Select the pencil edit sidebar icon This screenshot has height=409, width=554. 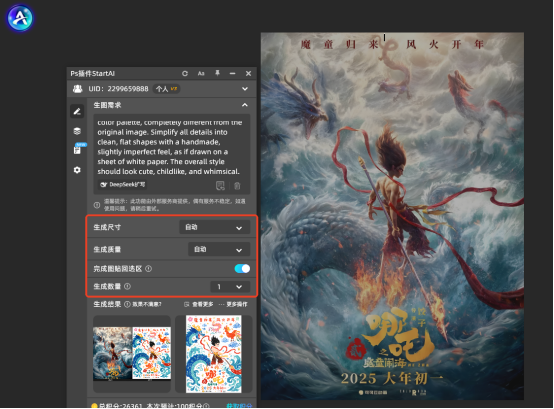click(77, 112)
